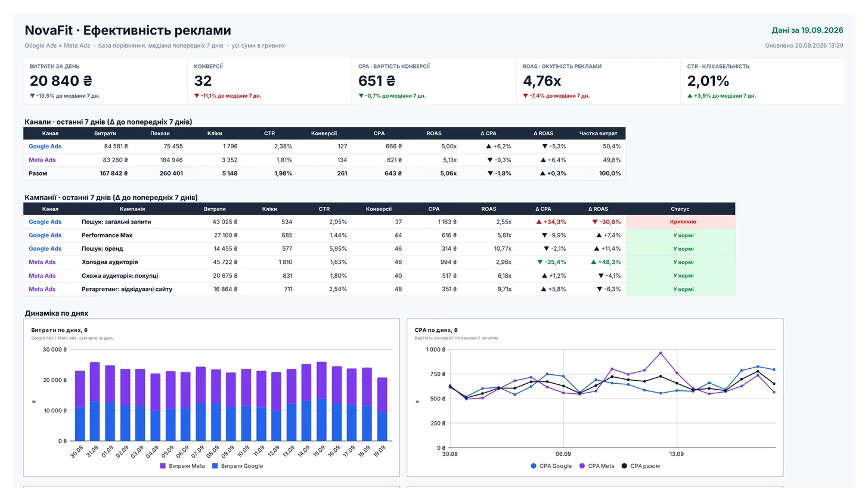Select the CTR card value 2,01%

point(708,81)
